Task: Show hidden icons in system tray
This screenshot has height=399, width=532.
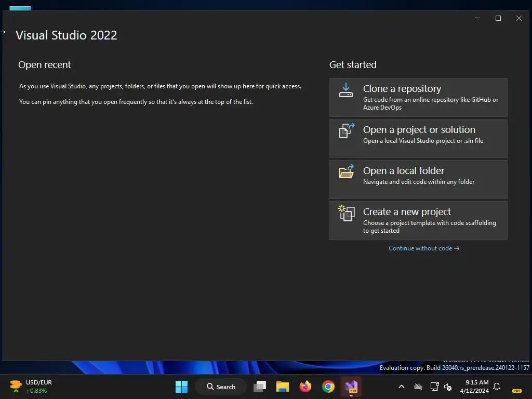Action: [x=402, y=387]
